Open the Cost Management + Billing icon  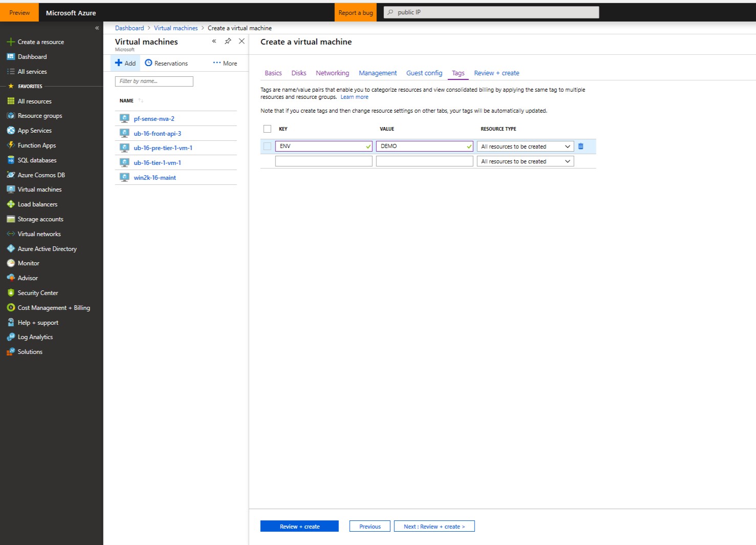11,308
